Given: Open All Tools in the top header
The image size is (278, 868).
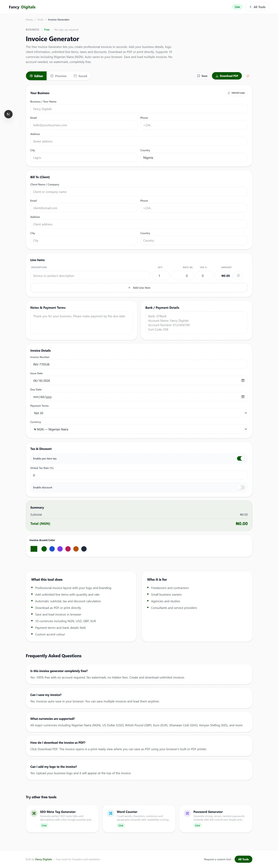Looking at the screenshot, I should (x=257, y=7).
